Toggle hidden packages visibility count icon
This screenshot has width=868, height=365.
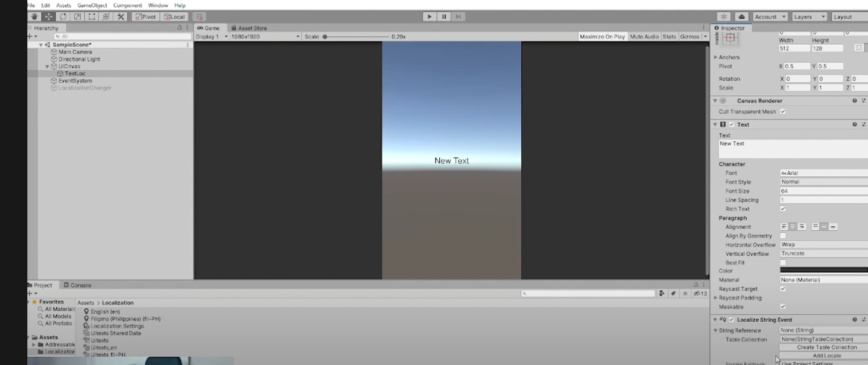click(700, 294)
